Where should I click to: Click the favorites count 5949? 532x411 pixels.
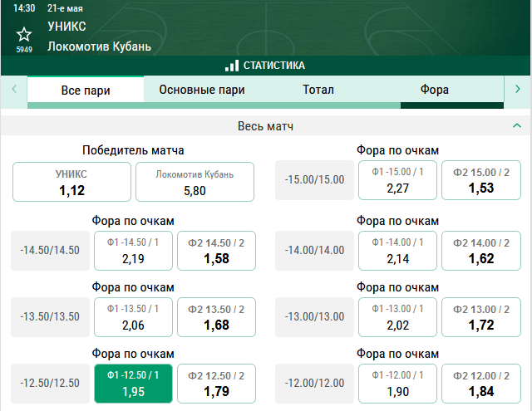tap(24, 50)
